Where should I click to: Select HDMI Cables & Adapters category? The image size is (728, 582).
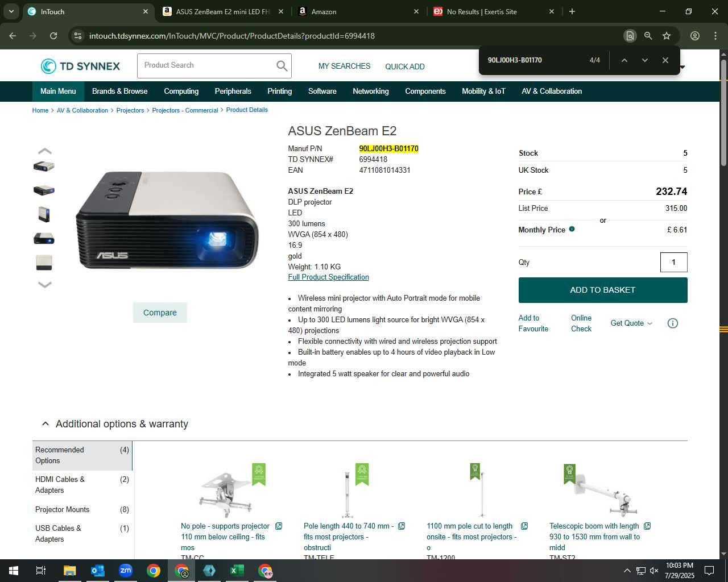coord(82,485)
